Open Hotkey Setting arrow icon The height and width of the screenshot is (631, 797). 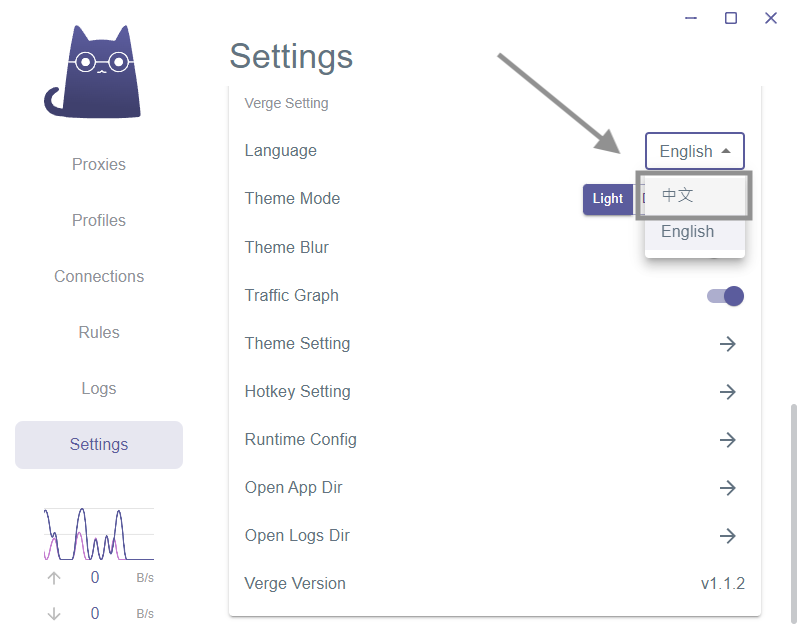pyautogui.click(x=727, y=392)
